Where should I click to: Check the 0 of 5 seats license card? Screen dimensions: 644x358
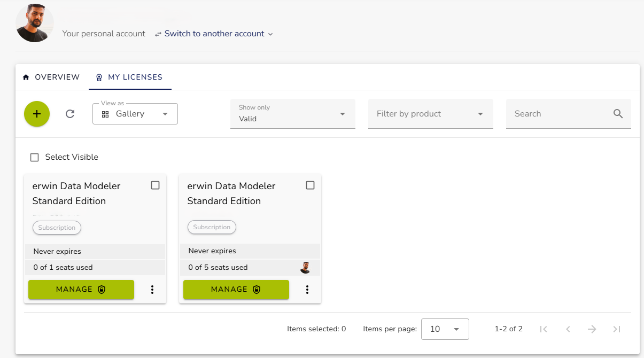[x=310, y=185]
